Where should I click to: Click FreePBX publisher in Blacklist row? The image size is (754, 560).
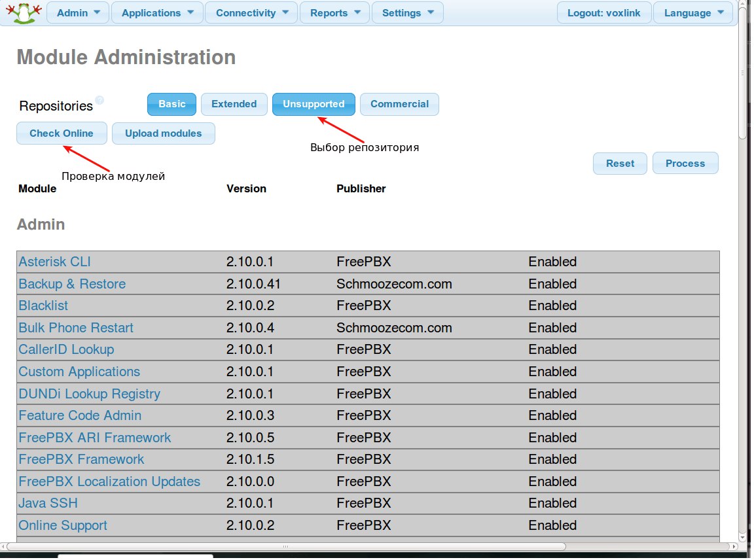pyautogui.click(x=364, y=306)
